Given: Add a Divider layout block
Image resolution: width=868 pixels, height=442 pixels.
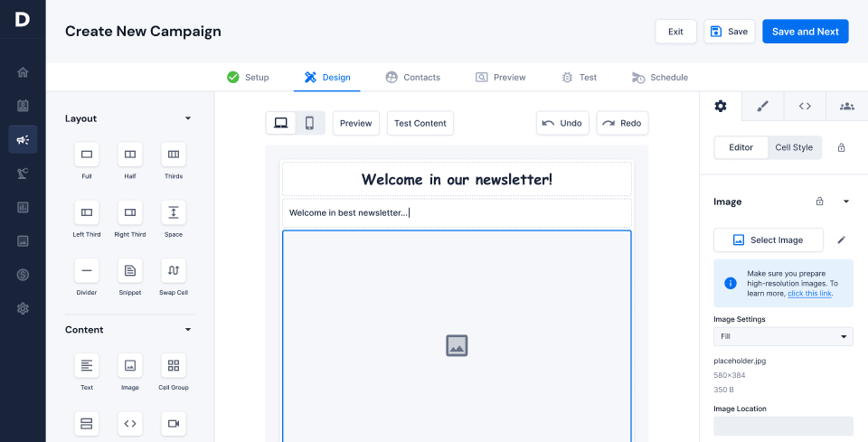Looking at the screenshot, I should [87, 270].
